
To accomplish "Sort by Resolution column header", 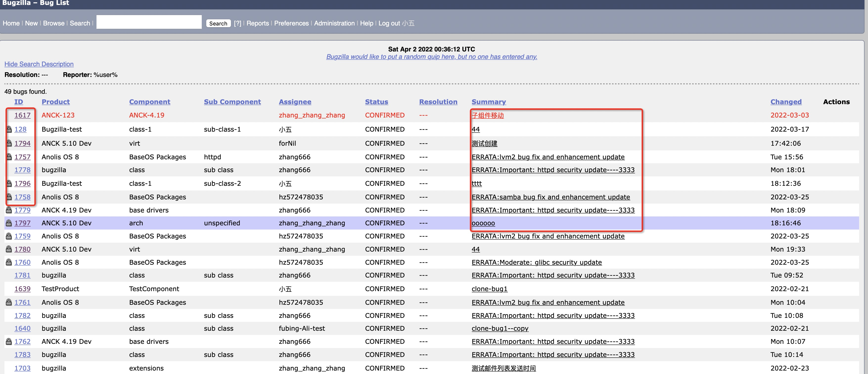I will (x=438, y=102).
